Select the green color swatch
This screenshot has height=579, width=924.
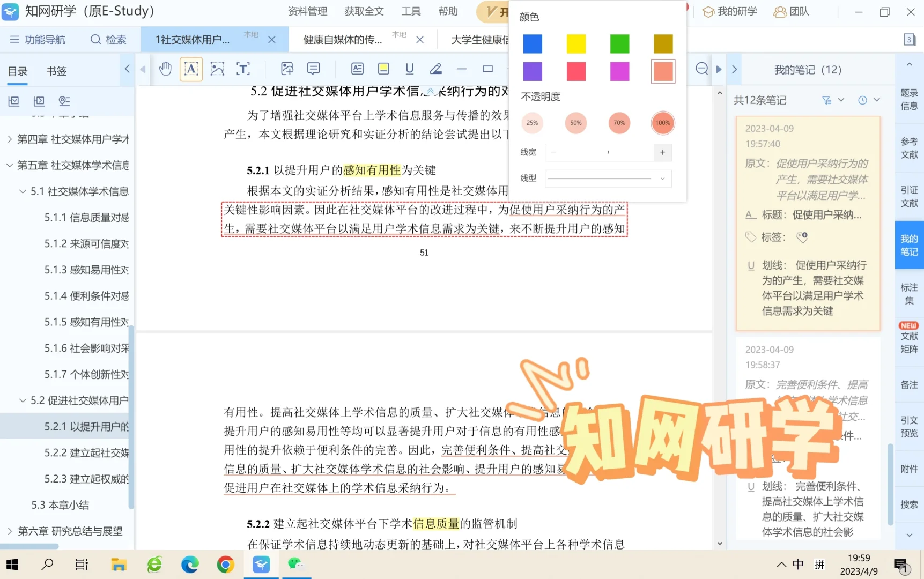(x=619, y=43)
